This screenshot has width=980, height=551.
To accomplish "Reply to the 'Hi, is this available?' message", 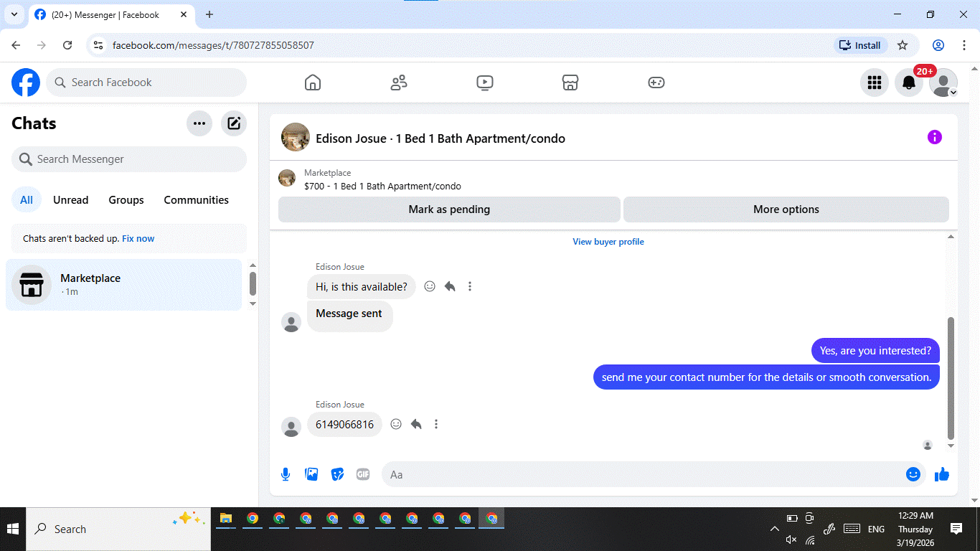I will coord(450,286).
